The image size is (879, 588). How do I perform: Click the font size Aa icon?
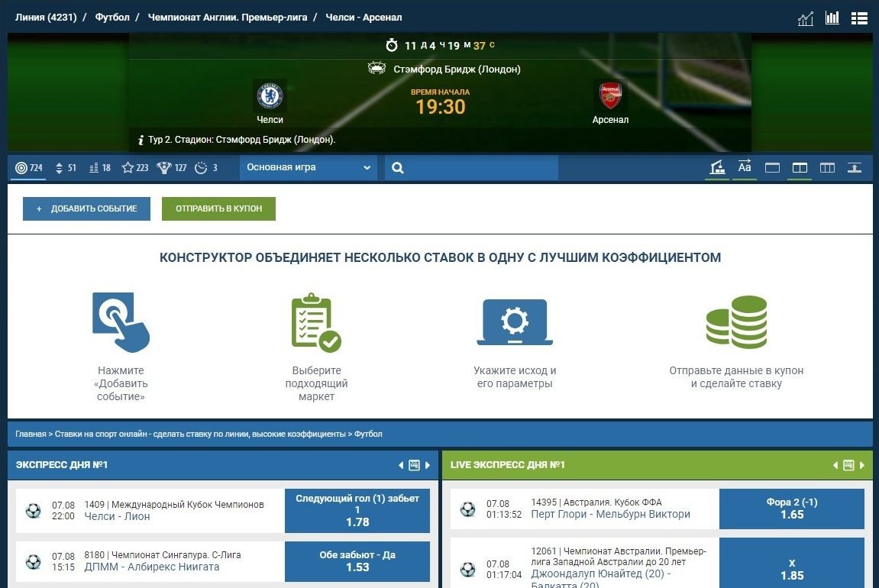[745, 168]
